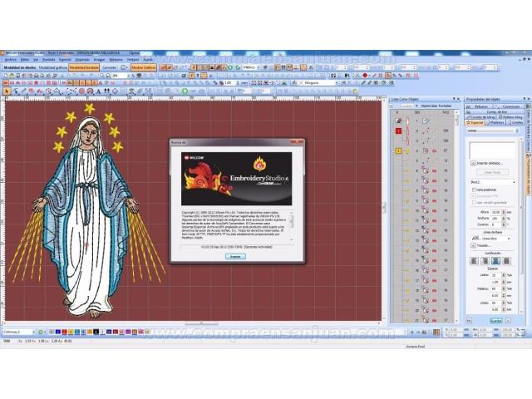Screen dimensions: 532x399
Task: Click the Altura value field
Action: point(495,212)
